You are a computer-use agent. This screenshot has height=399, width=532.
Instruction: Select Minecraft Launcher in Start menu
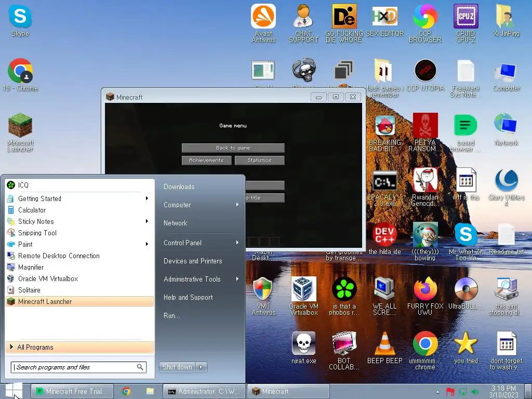79,301
